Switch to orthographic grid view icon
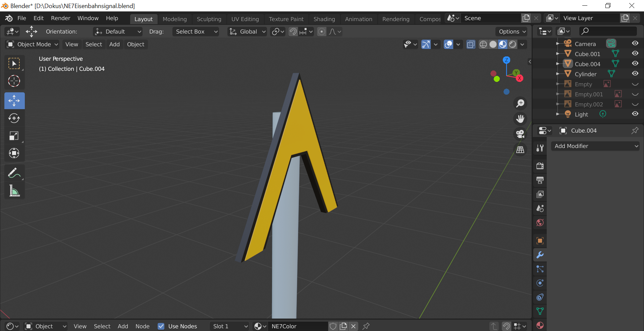Screen dimensions: 644x331 (520, 150)
